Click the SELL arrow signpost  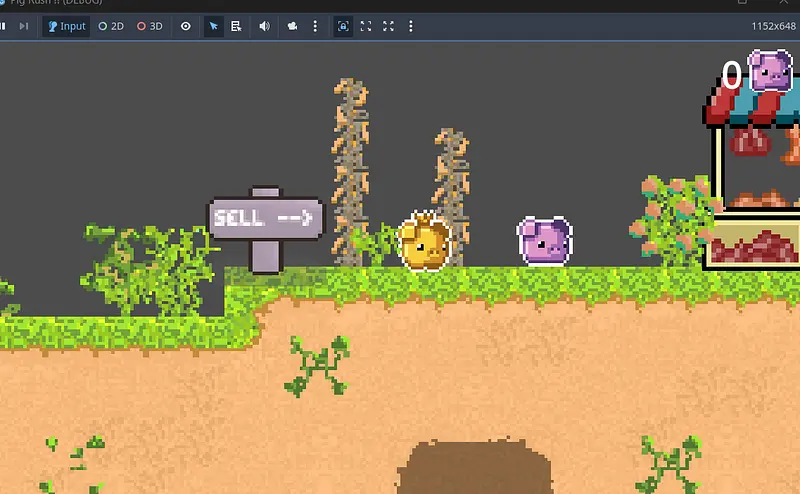(266, 218)
